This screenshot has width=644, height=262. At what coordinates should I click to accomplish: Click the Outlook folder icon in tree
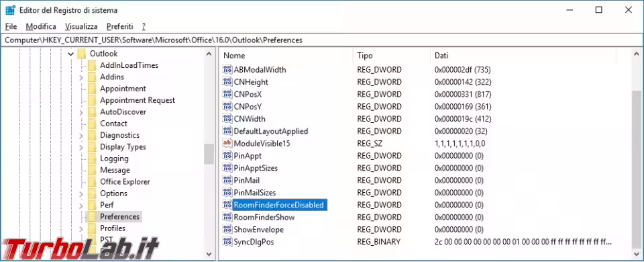tap(81, 54)
